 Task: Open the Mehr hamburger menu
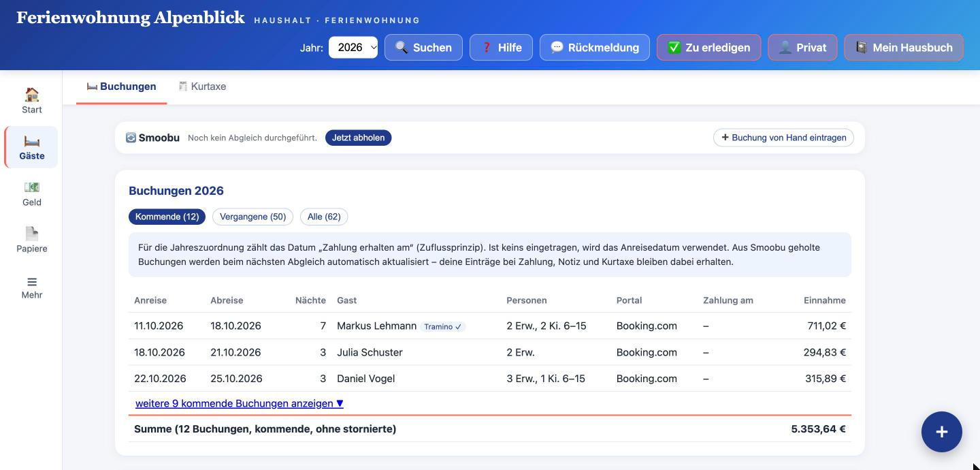[31, 287]
